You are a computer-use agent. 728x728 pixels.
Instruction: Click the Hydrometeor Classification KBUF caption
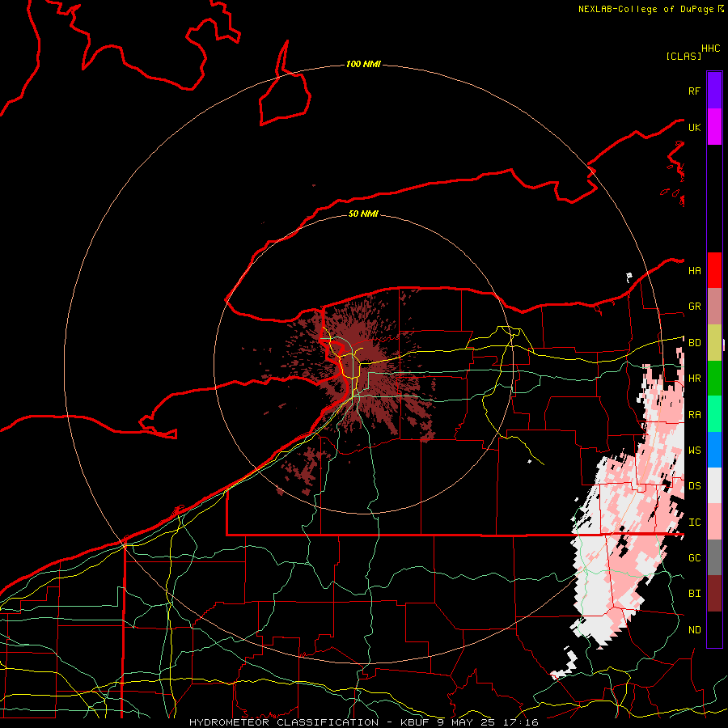tap(363, 722)
